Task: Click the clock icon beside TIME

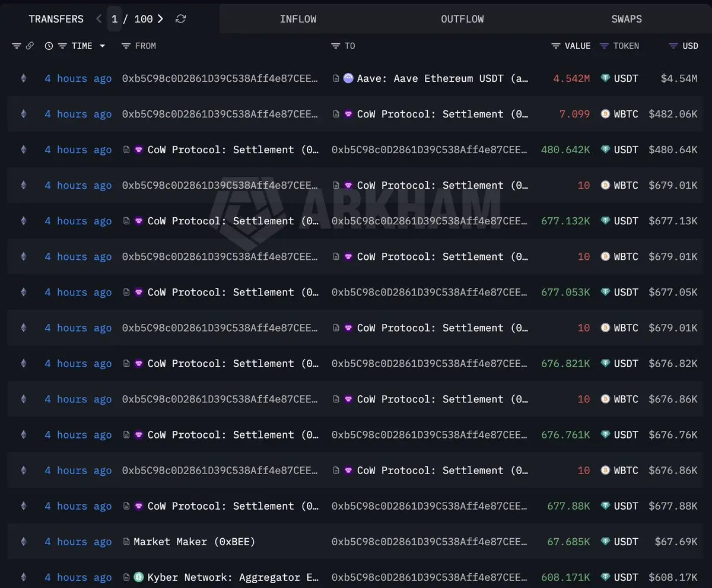Action: [x=49, y=46]
